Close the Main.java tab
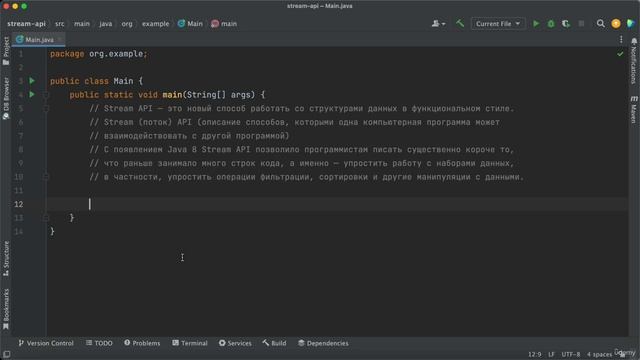This screenshot has width=640, height=360. (60, 40)
